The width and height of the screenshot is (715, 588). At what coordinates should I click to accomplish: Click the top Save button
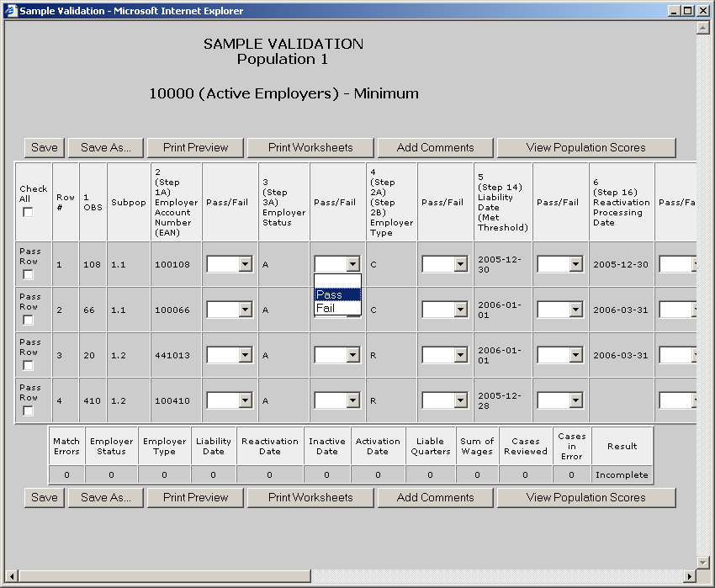click(45, 147)
